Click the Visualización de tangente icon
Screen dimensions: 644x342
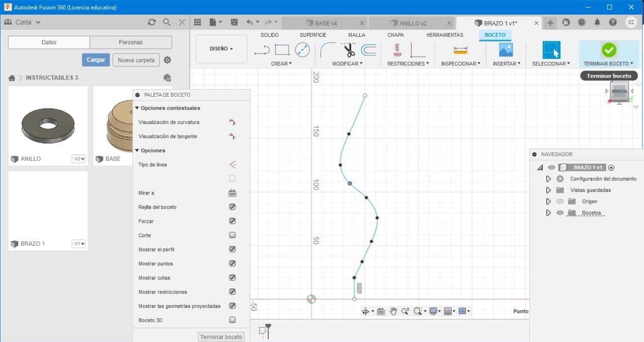pyautogui.click(x=232, y=136)
